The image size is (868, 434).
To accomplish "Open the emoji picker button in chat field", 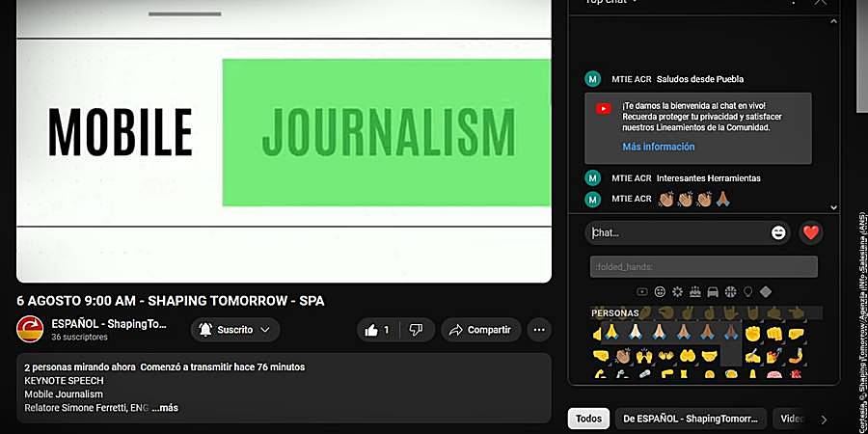I will (778, 233).
